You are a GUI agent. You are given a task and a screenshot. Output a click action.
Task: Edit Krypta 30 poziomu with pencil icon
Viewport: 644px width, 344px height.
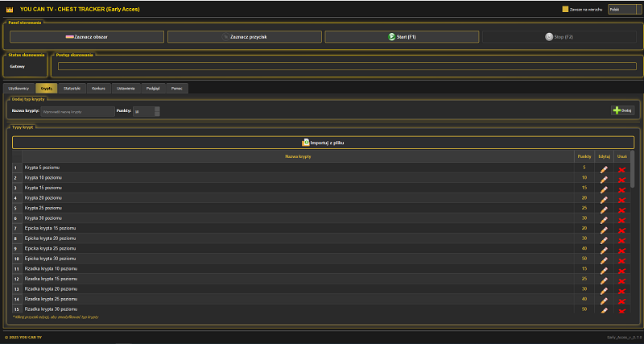pyautogui.click(x=603, y=220)
